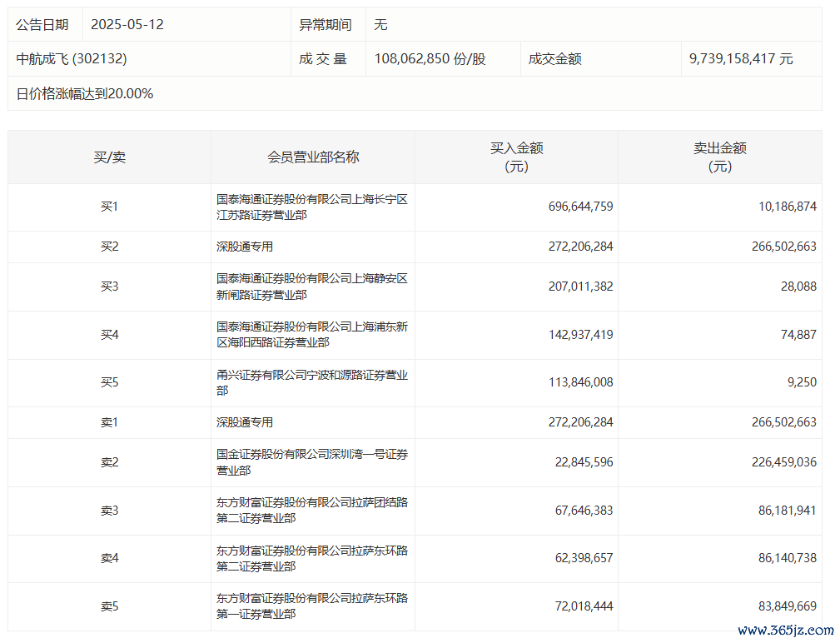Select sell amount 86,181,941
Screen dimensions: 840x643
point(788,511)
